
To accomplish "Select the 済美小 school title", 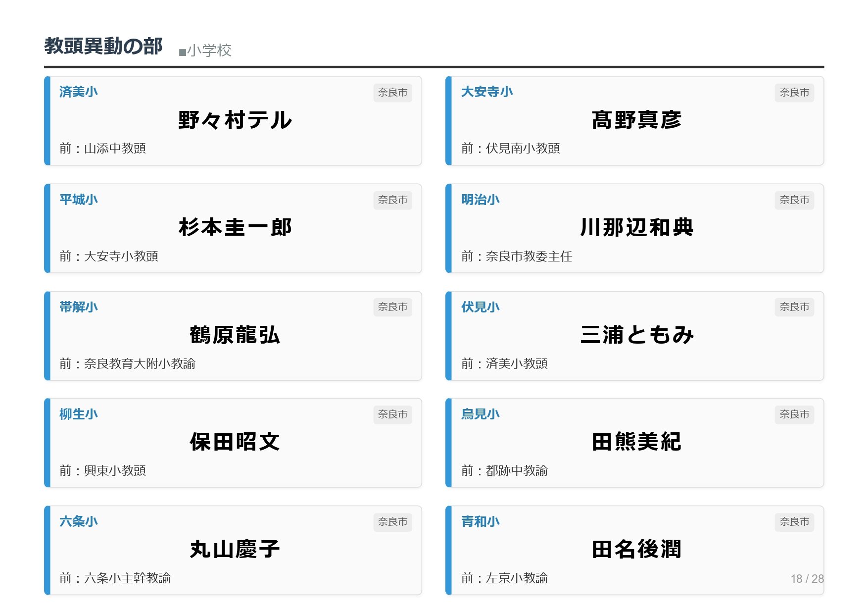I will point(78,92).
